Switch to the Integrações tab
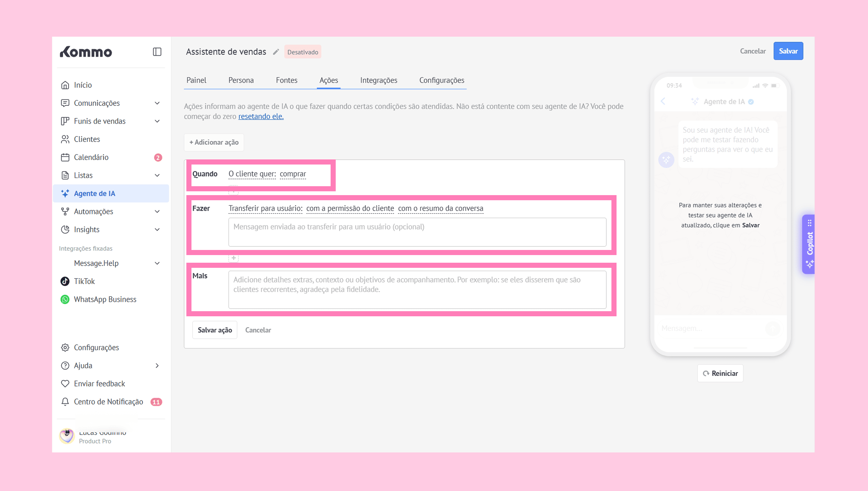The width and height of the screenshot is (868, 491). coord(378,80)
